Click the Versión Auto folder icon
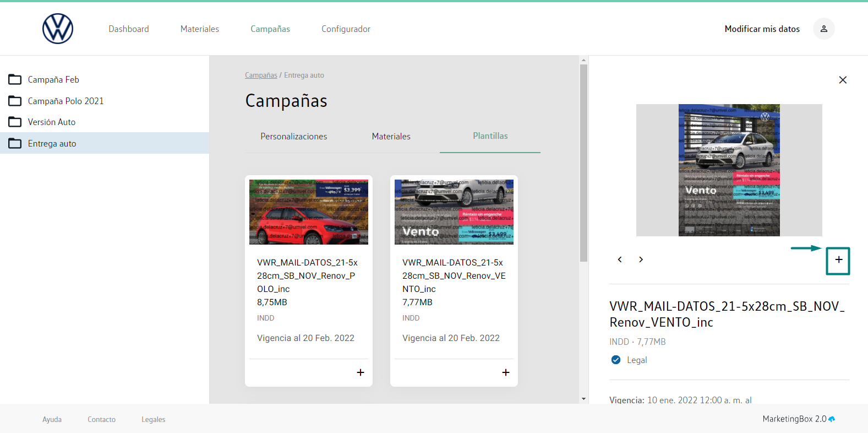 click(15, 122)
